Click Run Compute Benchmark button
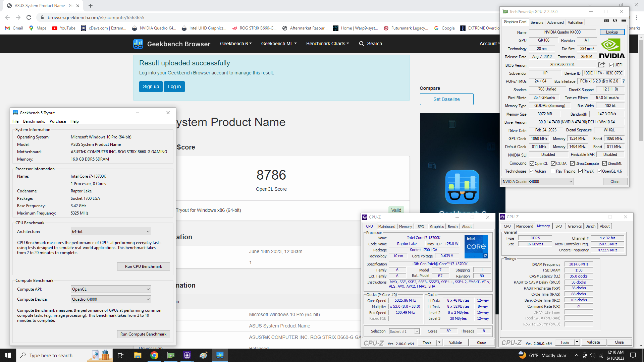644x362 pixels. 144,334
